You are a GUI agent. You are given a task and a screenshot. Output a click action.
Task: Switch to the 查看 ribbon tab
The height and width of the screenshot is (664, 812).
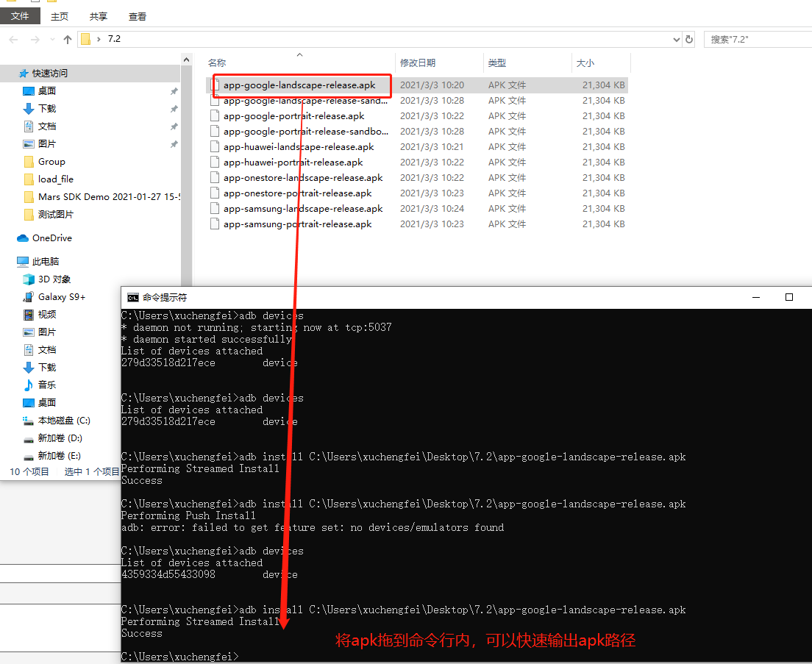pyautogui.click(x=138, y=17)
